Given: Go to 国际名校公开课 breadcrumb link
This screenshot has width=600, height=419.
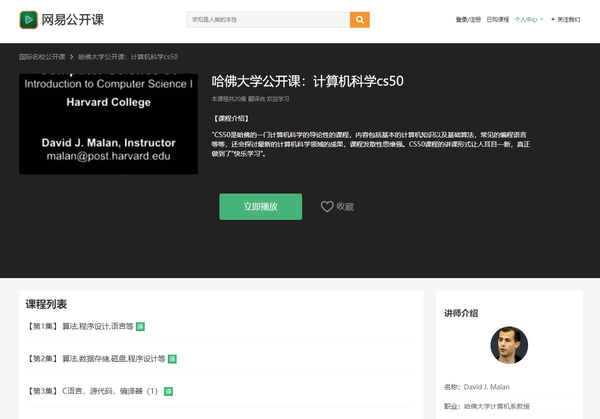Looking at the screenshot, I should click(x=42, y=57).
